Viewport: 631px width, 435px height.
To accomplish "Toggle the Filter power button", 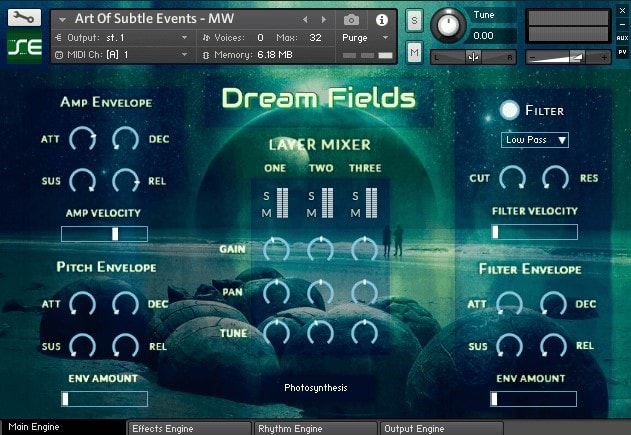I will 511,110.
